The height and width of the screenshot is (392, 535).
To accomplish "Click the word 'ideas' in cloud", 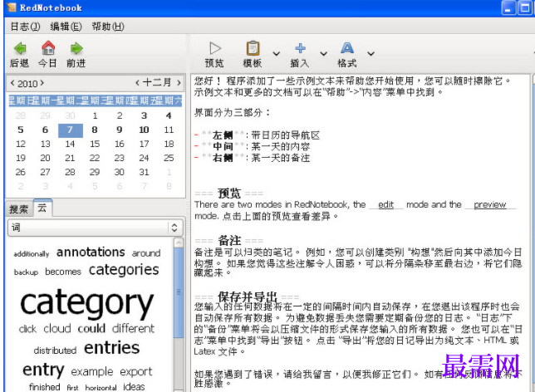I will click(134, 387).
